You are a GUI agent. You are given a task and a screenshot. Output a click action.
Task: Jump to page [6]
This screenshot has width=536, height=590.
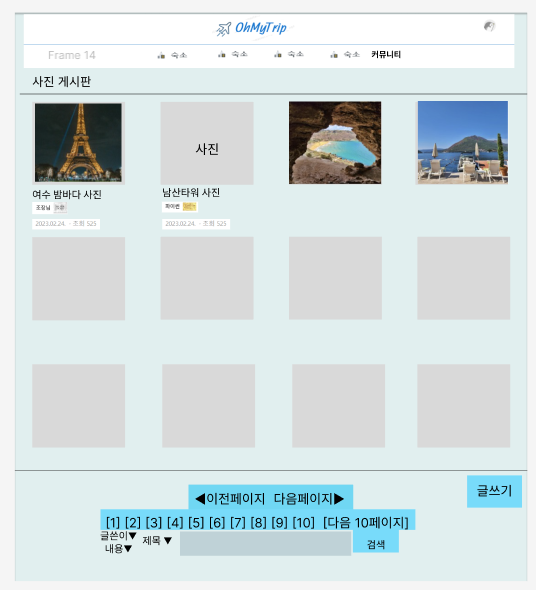[x=217, y=522]
